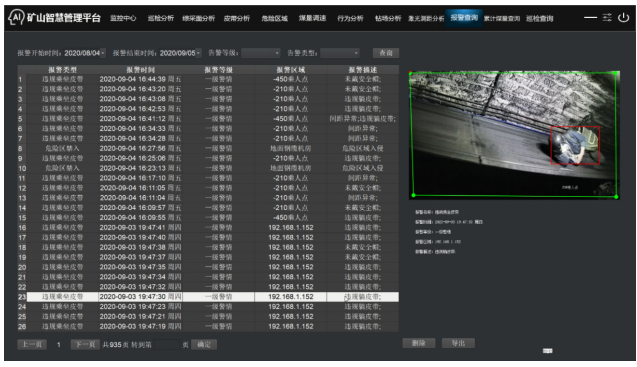This screenshot has width=637, height=367.
Task: Click the 查询 search button
Action: click(386, 53)
